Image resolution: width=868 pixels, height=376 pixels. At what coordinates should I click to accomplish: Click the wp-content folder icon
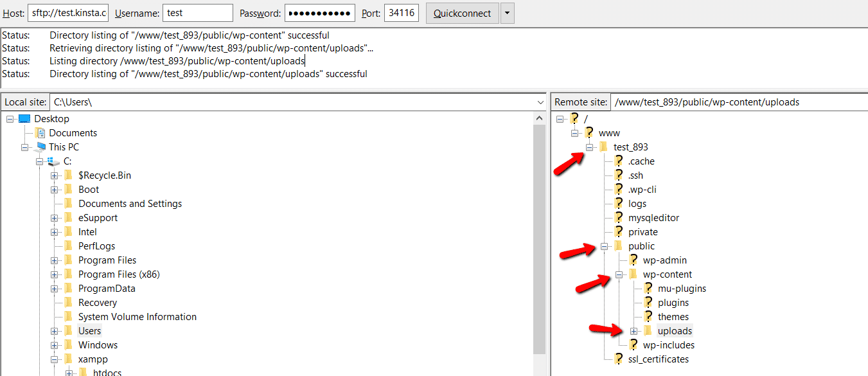coord(633,274)
